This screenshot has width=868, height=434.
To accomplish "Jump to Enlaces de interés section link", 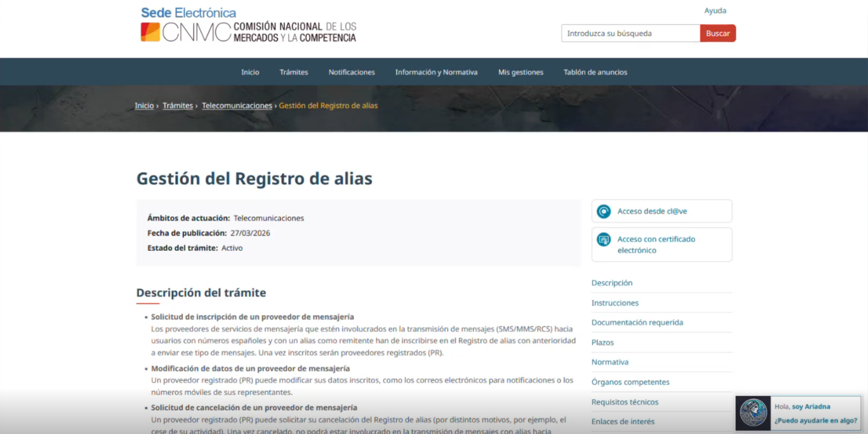I will point(623,421).
